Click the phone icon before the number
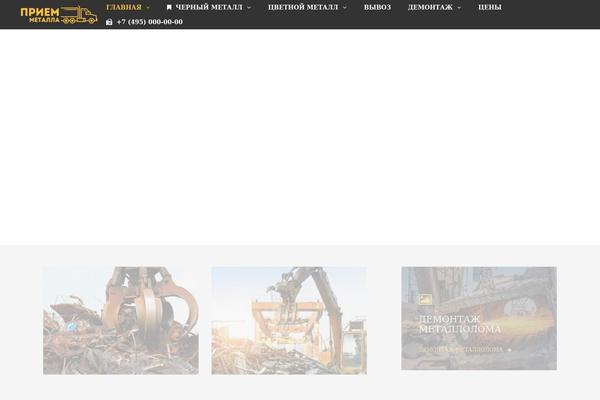 tap(109, 22)
